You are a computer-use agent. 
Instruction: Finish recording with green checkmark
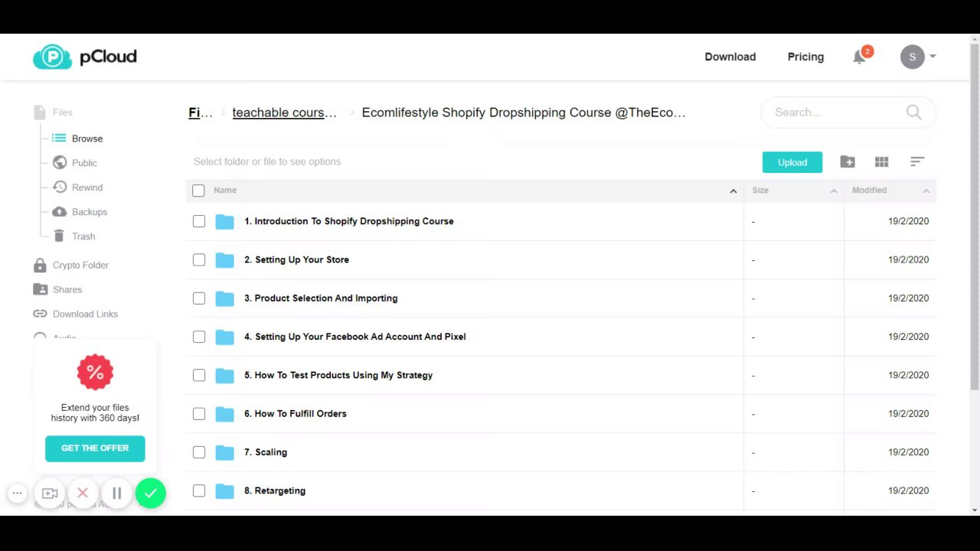[150, 494]
